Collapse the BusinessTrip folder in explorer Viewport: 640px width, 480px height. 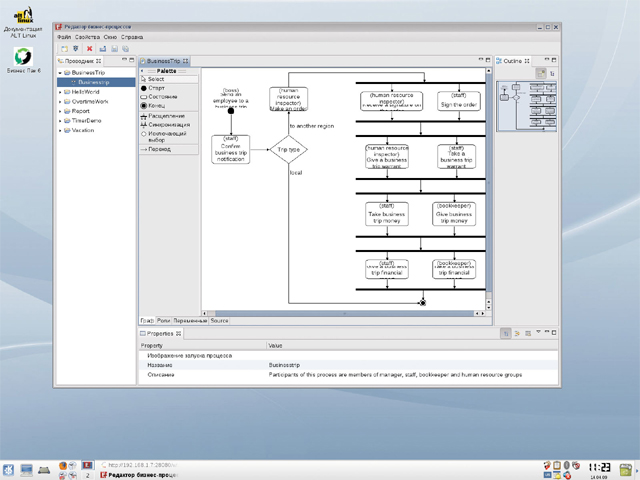click(60, 73)
